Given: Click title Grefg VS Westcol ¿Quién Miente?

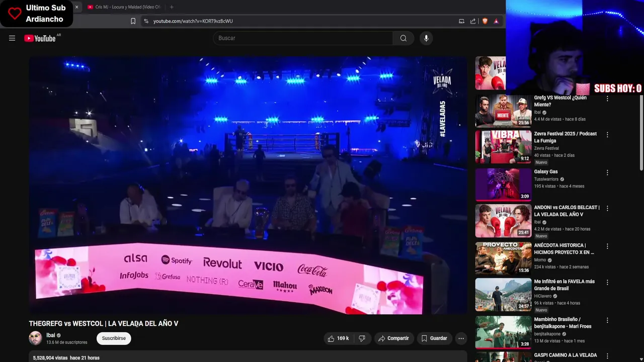Looking at the screenshot, I should click(x=560, y=101).
